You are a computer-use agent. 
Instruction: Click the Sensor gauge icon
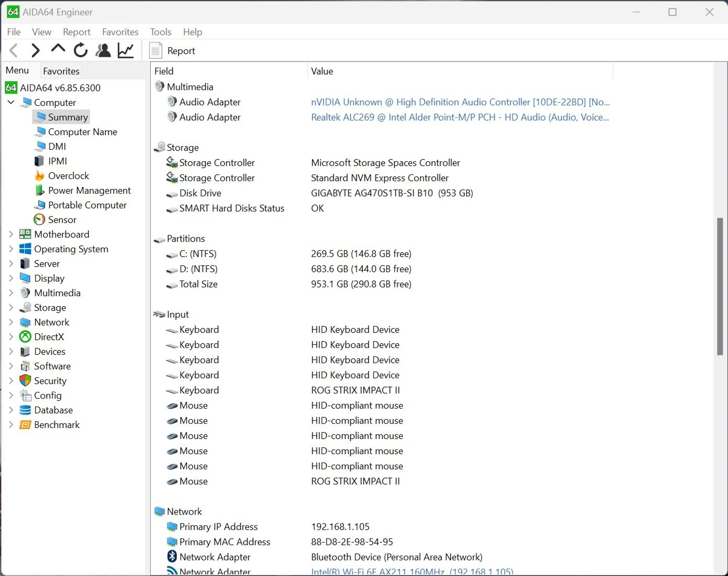[x=39, y=219]
